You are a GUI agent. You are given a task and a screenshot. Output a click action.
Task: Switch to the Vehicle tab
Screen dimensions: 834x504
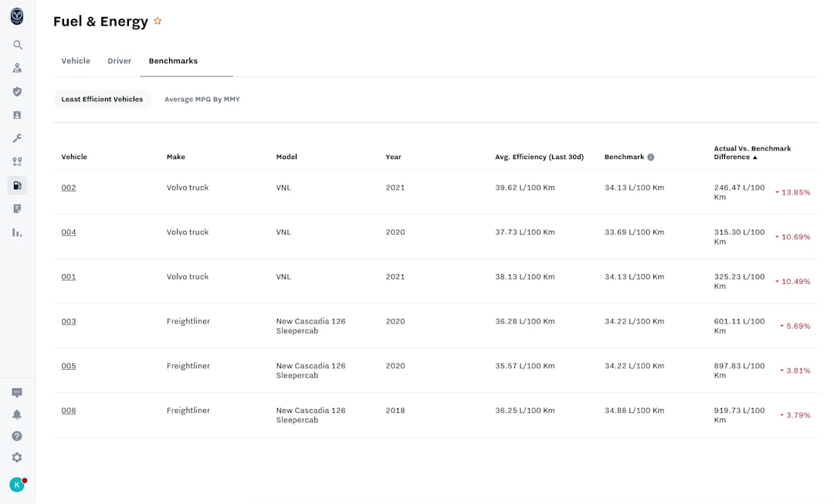click(76, 61)
